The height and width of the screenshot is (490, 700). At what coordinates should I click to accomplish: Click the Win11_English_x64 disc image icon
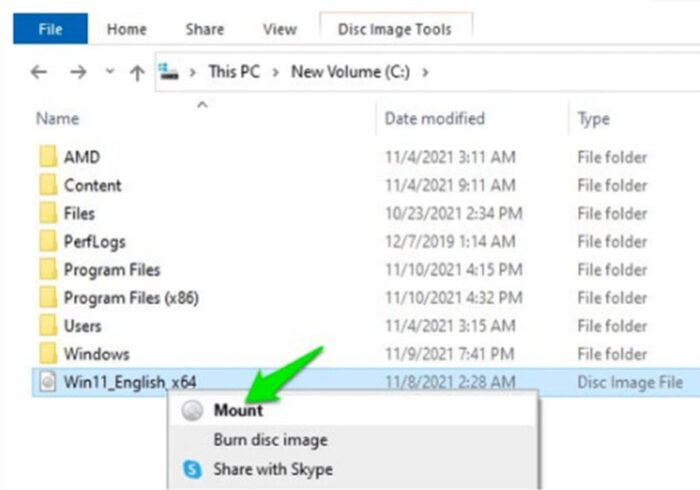[48, 382]
